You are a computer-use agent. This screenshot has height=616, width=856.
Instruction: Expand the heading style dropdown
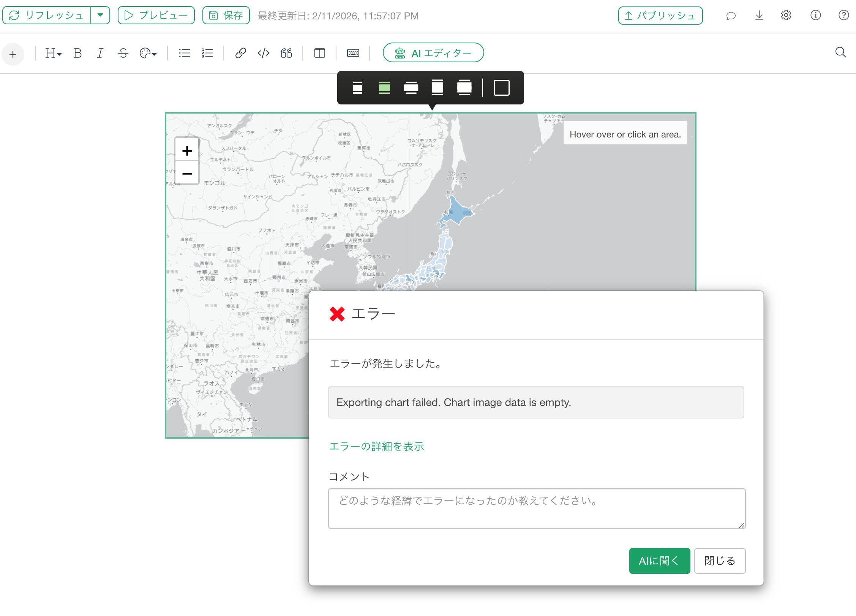tap(53, 53)
